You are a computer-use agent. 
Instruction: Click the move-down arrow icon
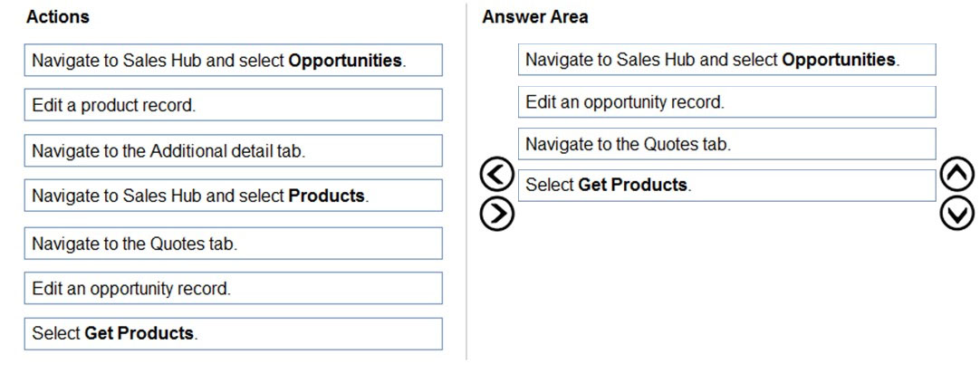pyautogui.click(x=957, y=214)
